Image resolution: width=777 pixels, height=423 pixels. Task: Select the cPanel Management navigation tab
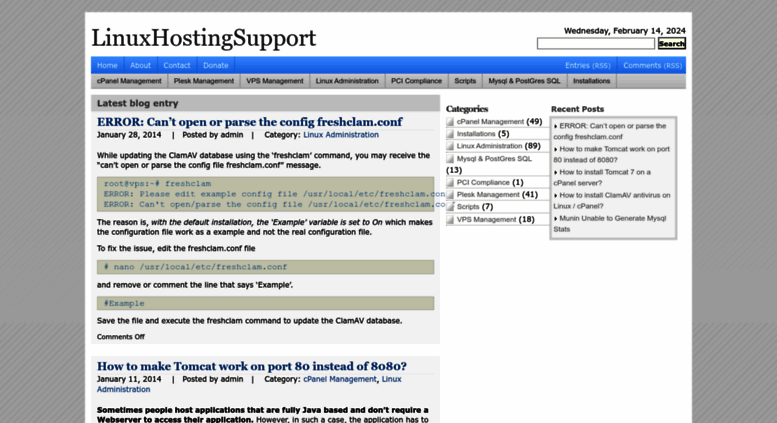tap(129, 81)
